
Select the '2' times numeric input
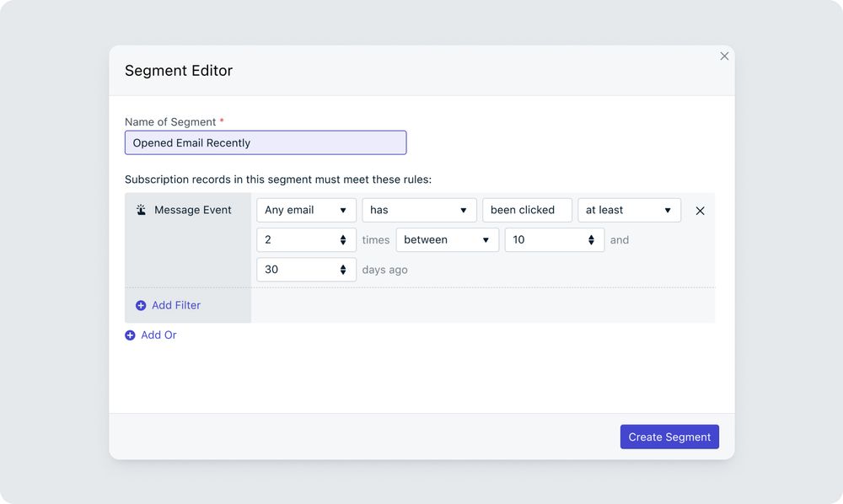(x=295, y=239)
